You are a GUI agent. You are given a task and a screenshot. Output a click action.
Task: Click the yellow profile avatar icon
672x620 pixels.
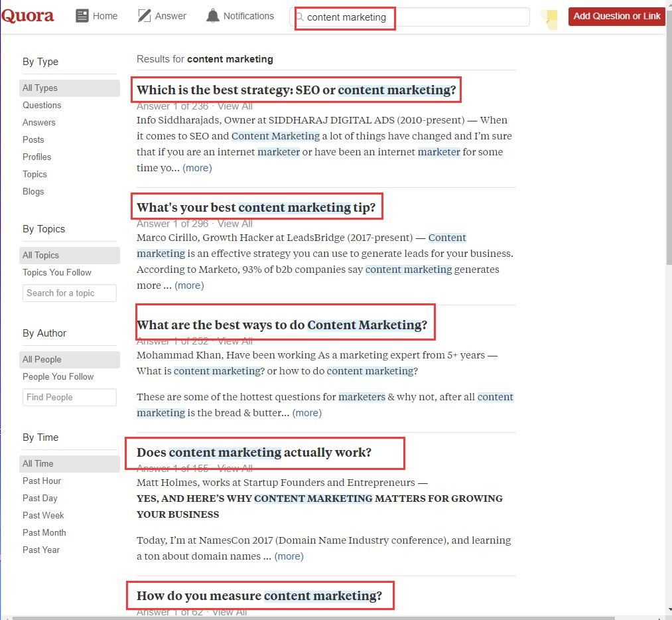pos(549,19)
